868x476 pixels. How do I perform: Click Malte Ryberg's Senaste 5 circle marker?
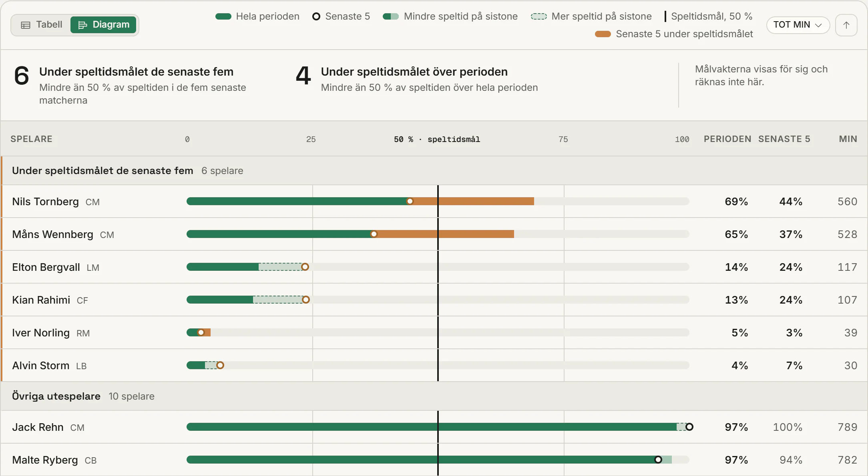[658, 460]
